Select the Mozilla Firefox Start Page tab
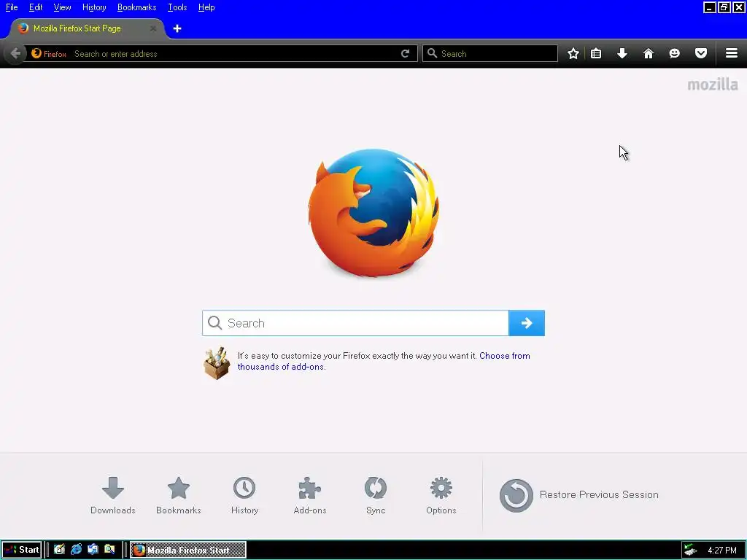Viewport: 747px width, 560px height. click(x=86, y=28)
